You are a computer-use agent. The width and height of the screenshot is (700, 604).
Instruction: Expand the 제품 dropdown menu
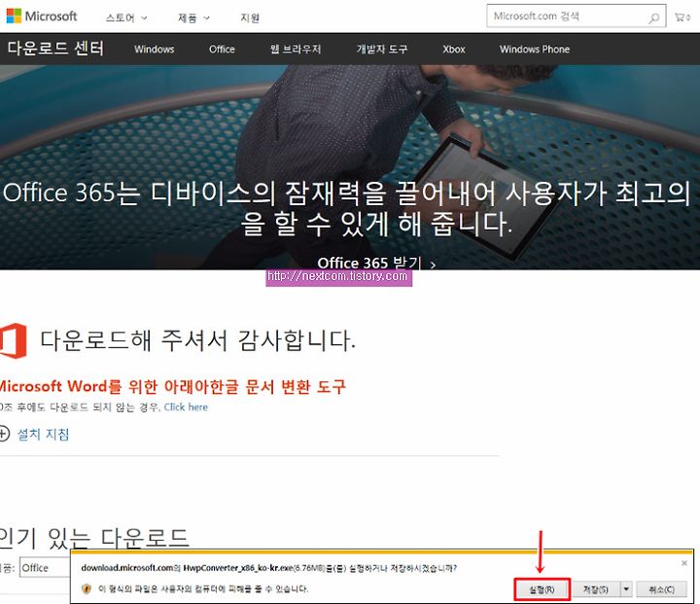coord(193,18)
